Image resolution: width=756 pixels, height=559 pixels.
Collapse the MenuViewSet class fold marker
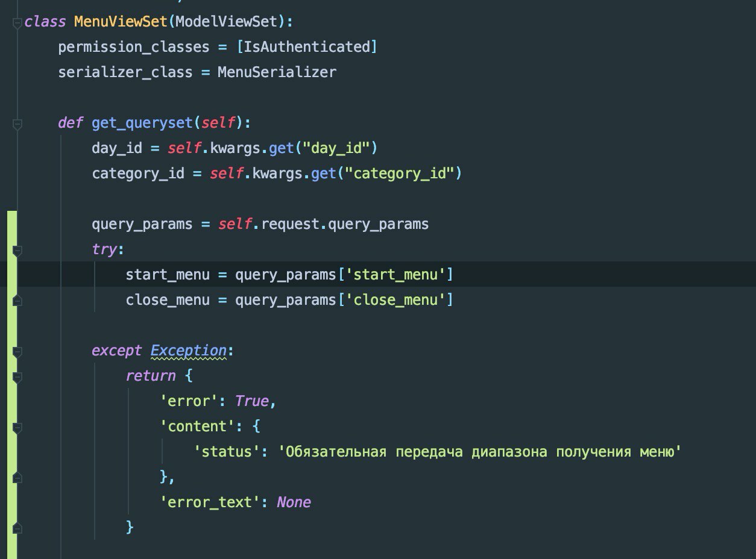(17, 22)
